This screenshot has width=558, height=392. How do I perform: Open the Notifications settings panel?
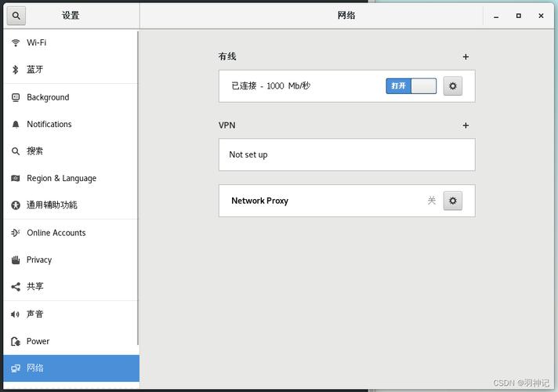(x=71, y=124)
